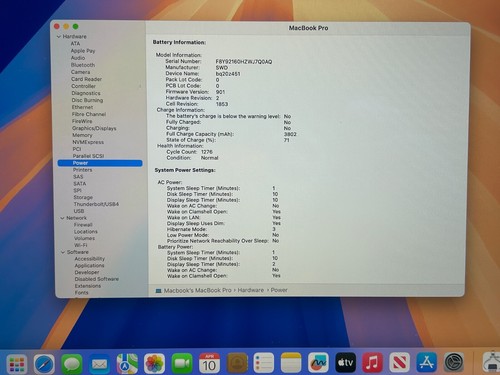Open Apple TV from the Dock
Viewport: 500px width, 375px height.
[x=345, y=362]
